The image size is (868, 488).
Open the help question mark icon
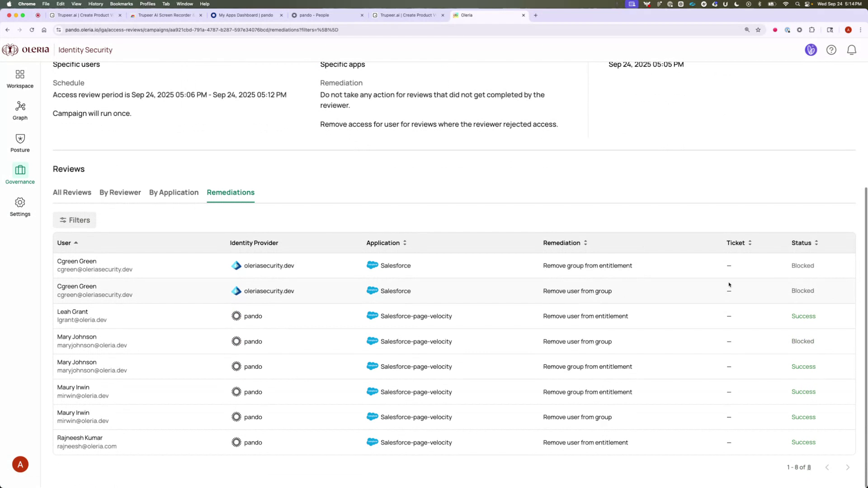pos(831,50)
